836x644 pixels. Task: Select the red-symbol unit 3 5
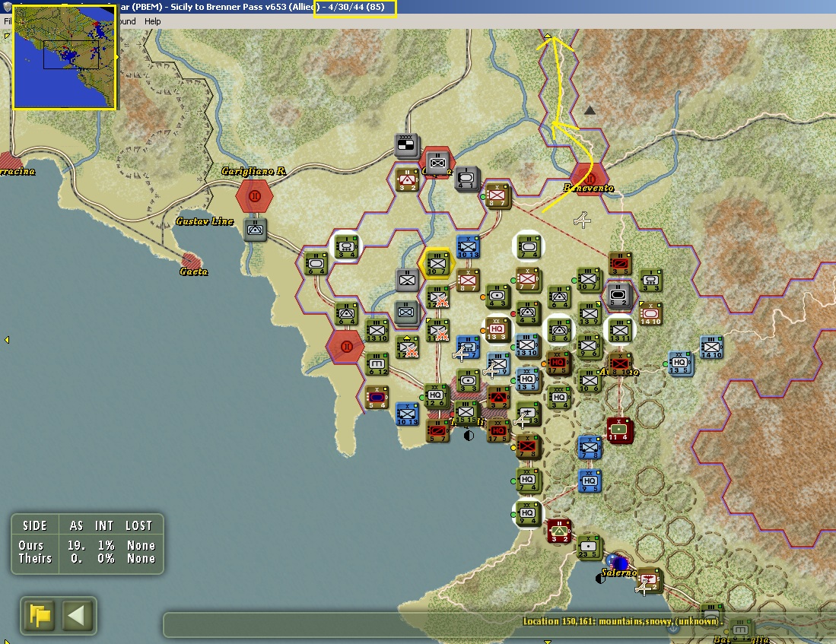point(620,263)
